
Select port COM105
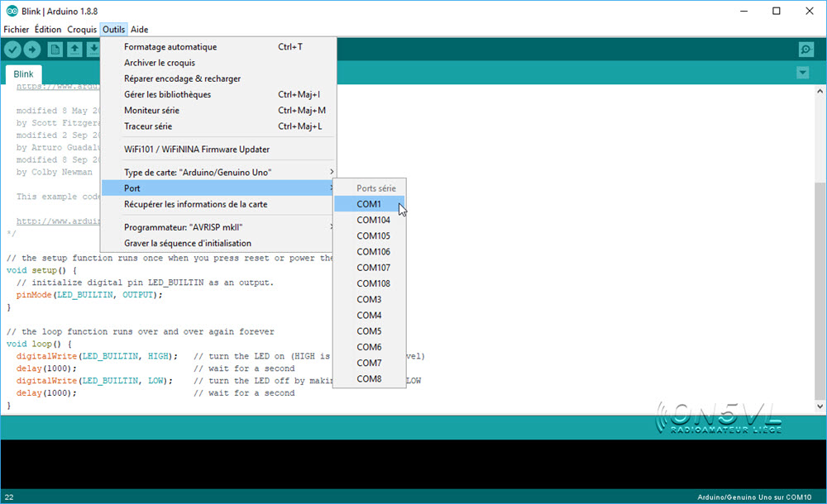point(369,235)
